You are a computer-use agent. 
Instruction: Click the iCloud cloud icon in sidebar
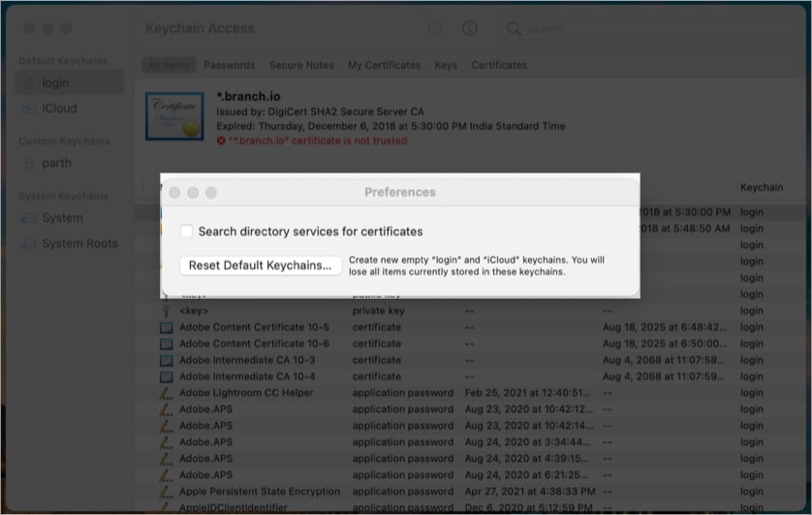29,109
